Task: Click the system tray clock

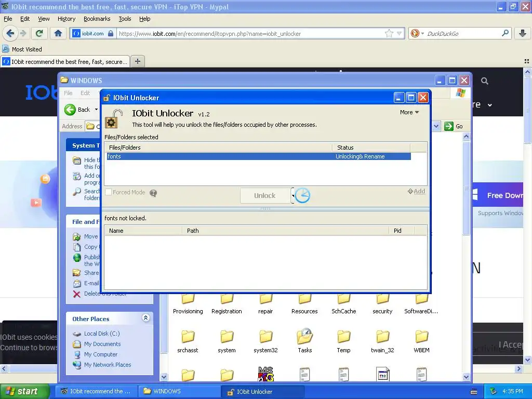Action: [x=513, y=391]
